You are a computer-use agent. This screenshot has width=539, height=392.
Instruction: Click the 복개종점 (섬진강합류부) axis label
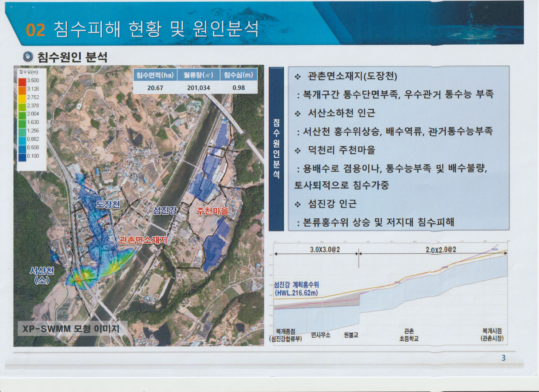286,335
